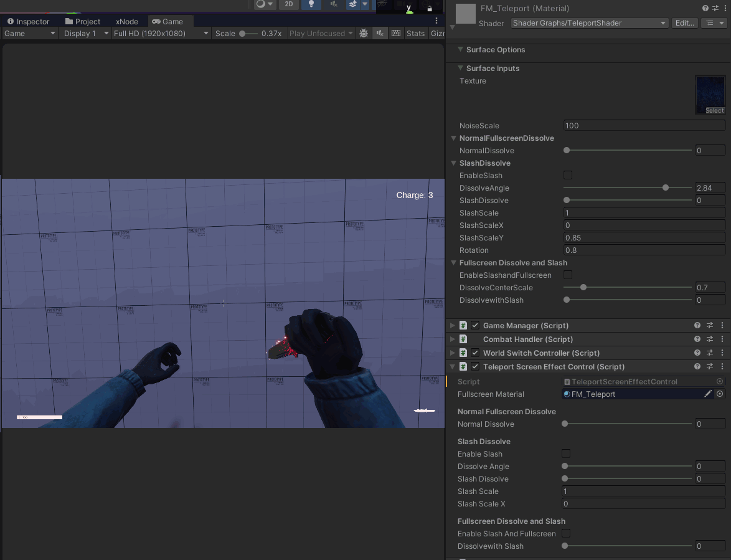Image resolution: width=731 pixels, height=560 pixels.
Task: Toggle scene lighting lightbulb icon
Action: (x=311, y=4)
